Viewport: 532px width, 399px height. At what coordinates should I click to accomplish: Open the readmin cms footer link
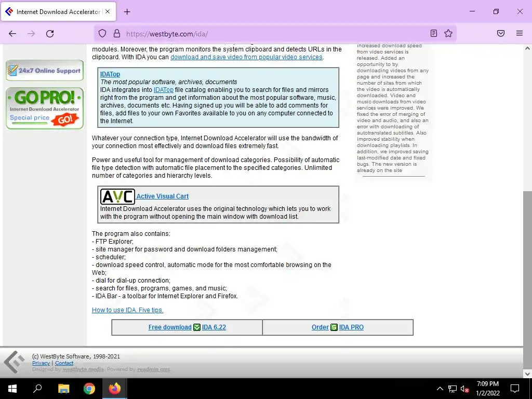tap(154, 369)
